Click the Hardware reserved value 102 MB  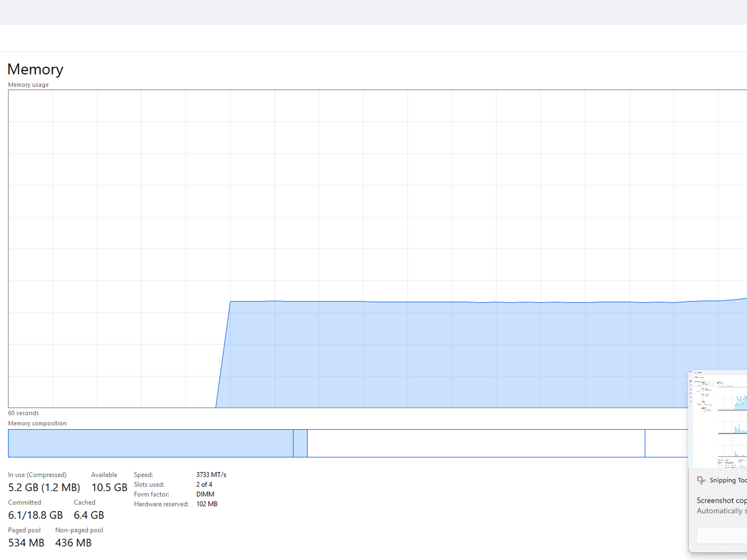[x=207, y=504]
